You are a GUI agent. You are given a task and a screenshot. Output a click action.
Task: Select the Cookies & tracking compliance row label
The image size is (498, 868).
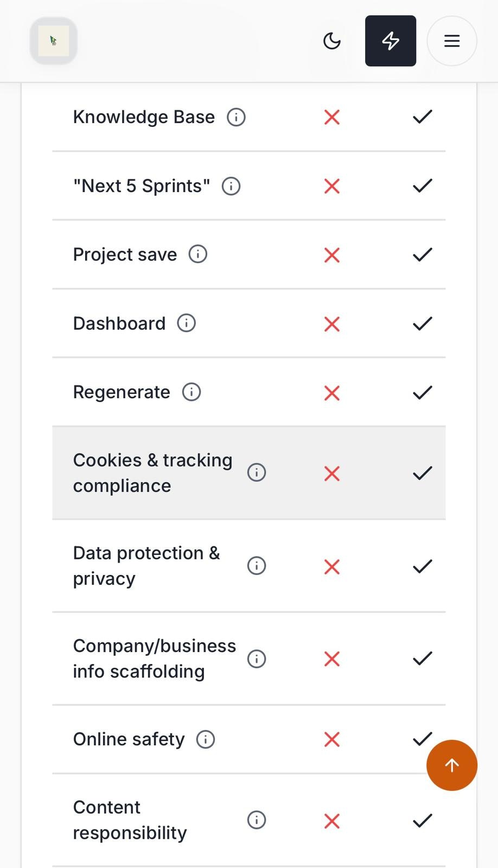(152, 473)
